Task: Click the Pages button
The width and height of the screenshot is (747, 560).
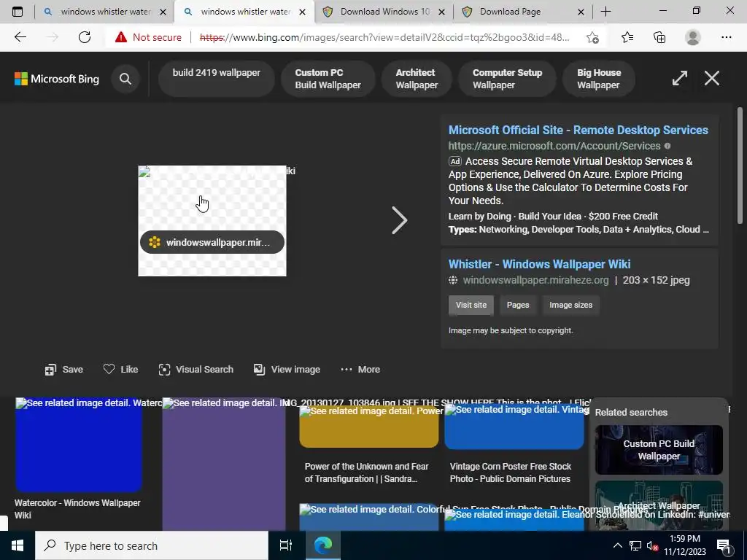Action: 518,306
